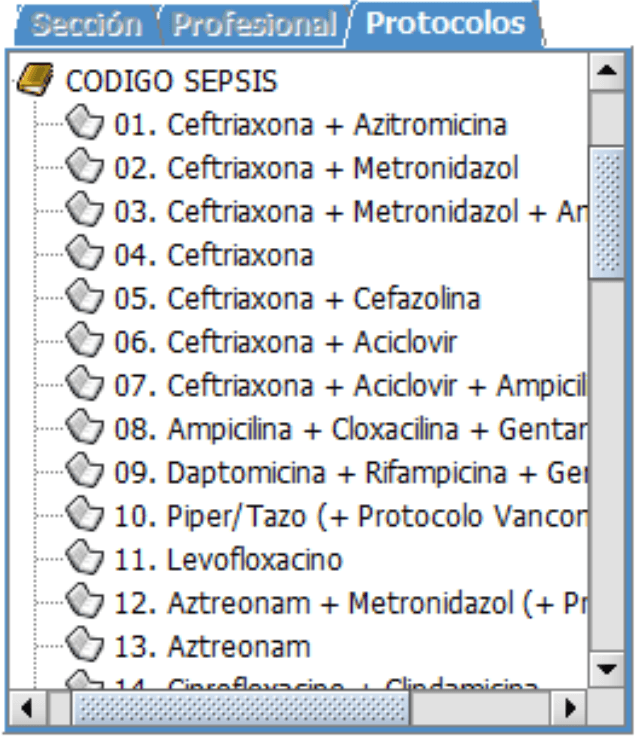Image resolution: width=635 pixels, height=737 pixels.
Task: Select 05. Ceftriaxona + Cefazolina protocol
Action: pos(323,298)
